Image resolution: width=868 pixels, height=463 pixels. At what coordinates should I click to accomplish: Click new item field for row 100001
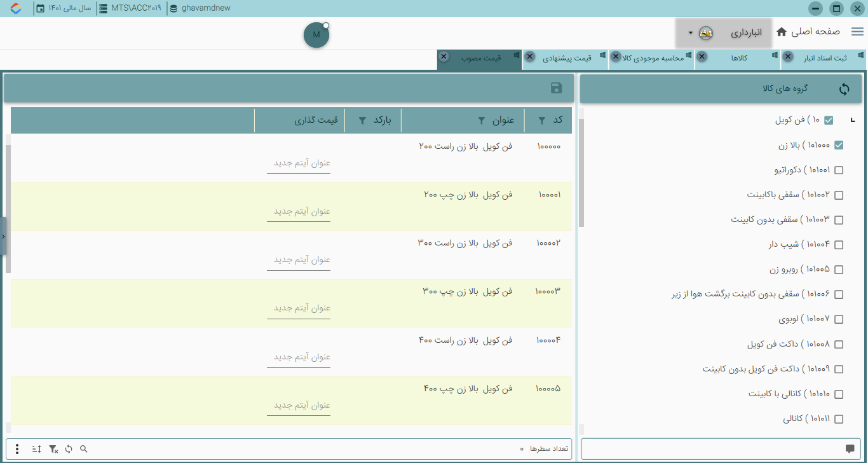[x=299, y=212]
